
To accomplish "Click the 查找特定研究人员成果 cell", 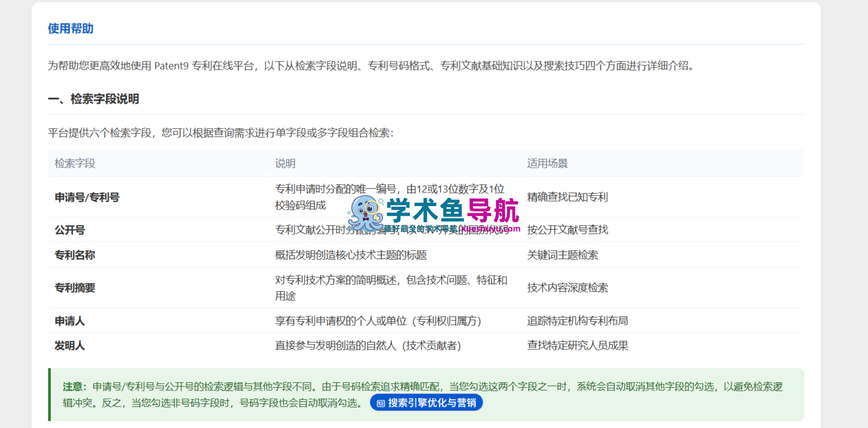I will (x=662, y=346).
